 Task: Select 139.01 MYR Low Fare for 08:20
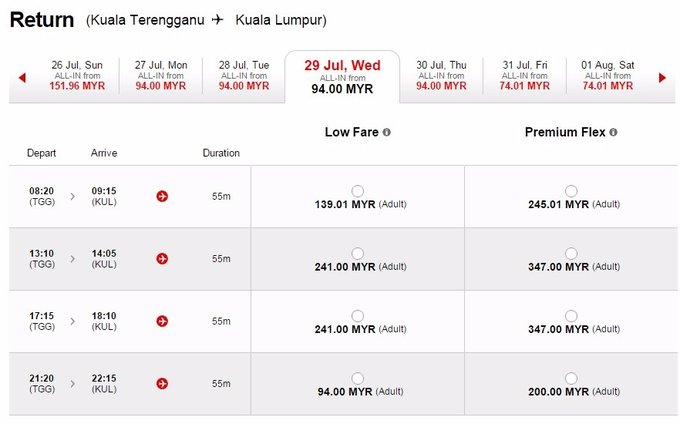[358, 191]
